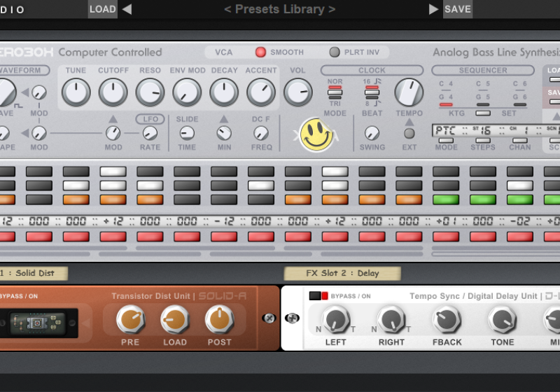Click the CLOCK section header
Viewport: 560px width, 392px height.
(x=372, y=70)
